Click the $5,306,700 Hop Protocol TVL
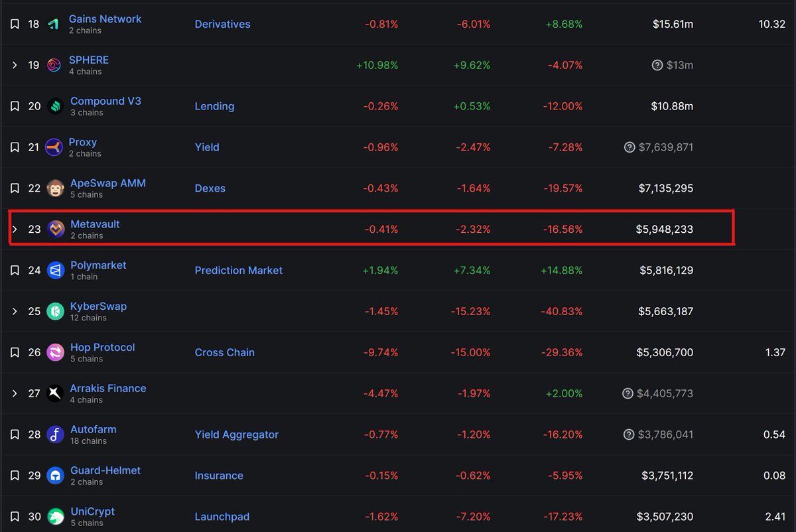The image size is (796, 532). coord(665,353)
